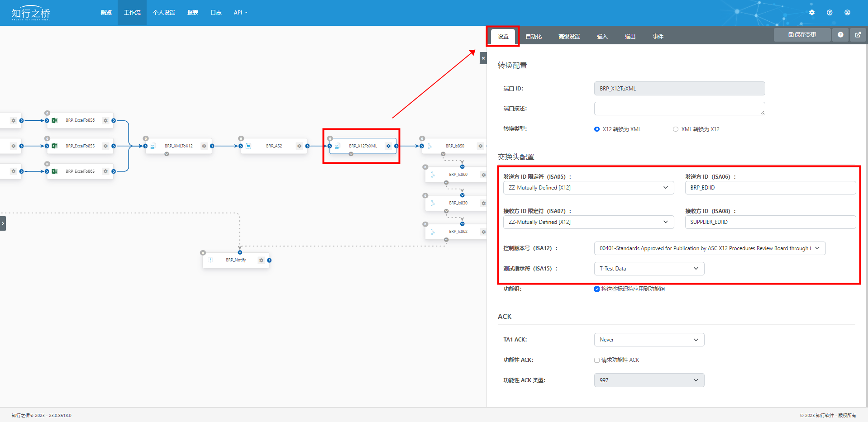Click gear icon on BRP_XMLToX12 node
Screen dimensions: 868x422
204,146
